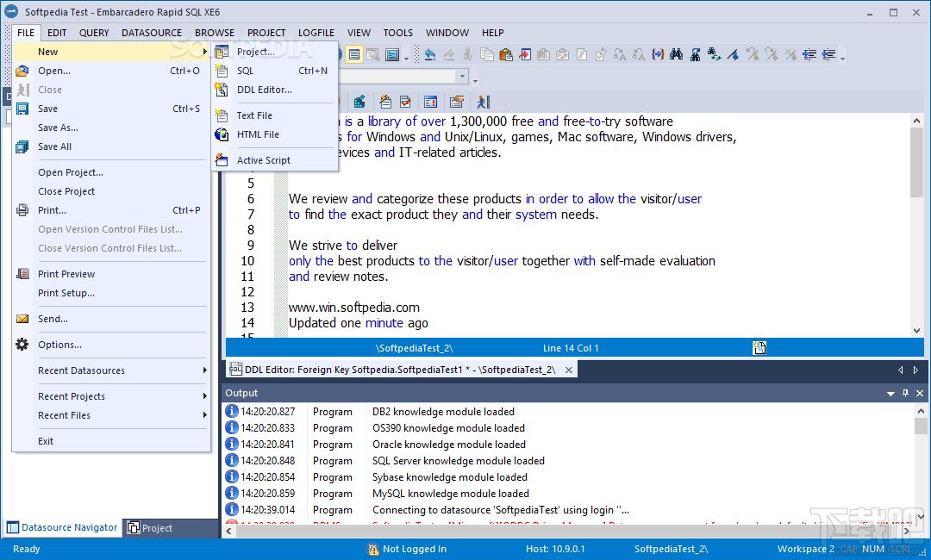This screenshot has height=560, width=931.
Task: Close the Output panel
Action: pyautogui.click(x=920, y=393)
